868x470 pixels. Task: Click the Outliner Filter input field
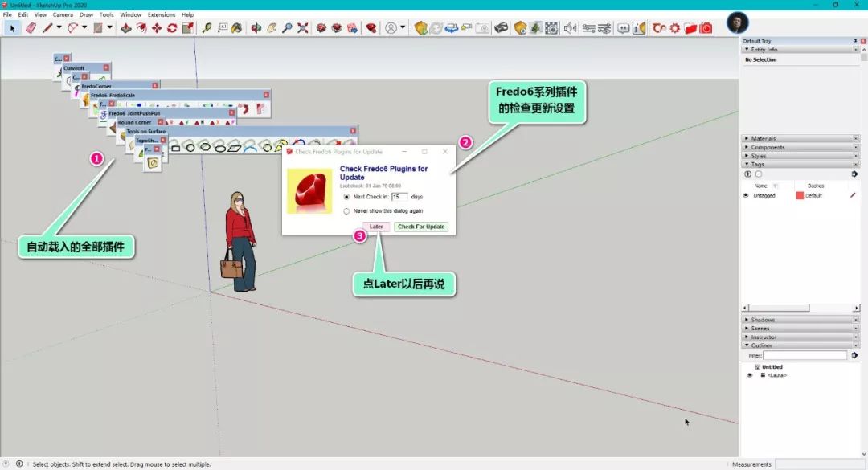[805, 355]
